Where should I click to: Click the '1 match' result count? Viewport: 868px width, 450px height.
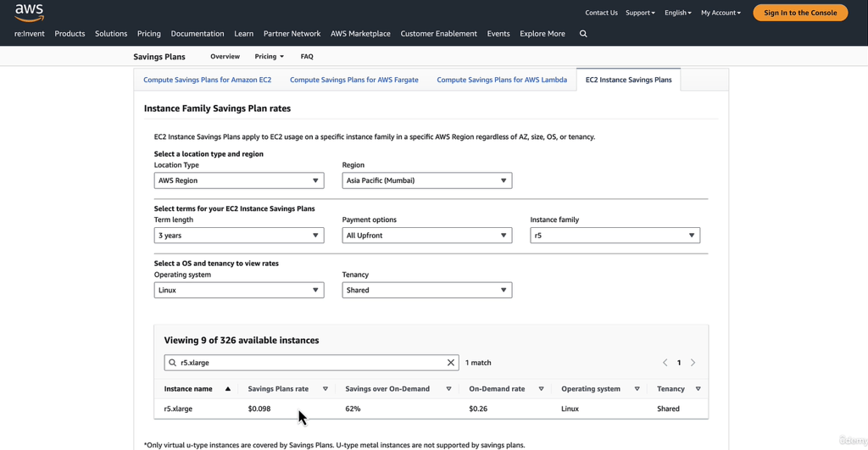pyautogui.click(x=478, y=363)
